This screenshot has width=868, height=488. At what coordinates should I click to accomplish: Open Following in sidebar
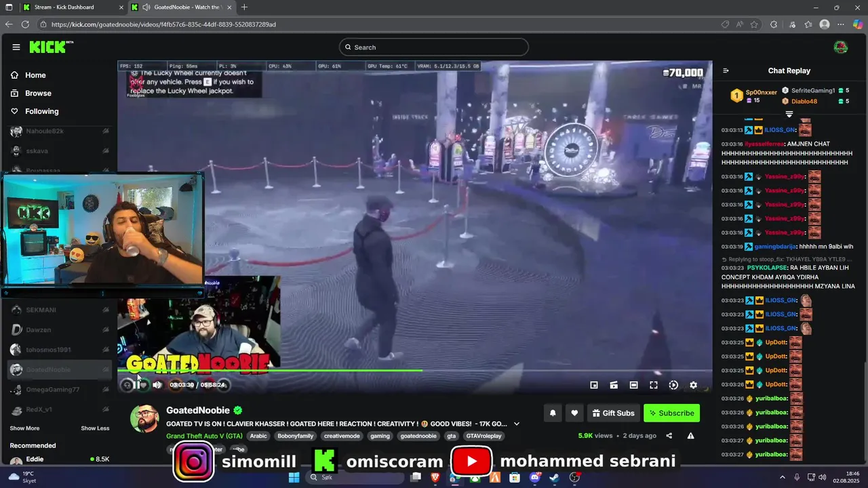point(35,111)
